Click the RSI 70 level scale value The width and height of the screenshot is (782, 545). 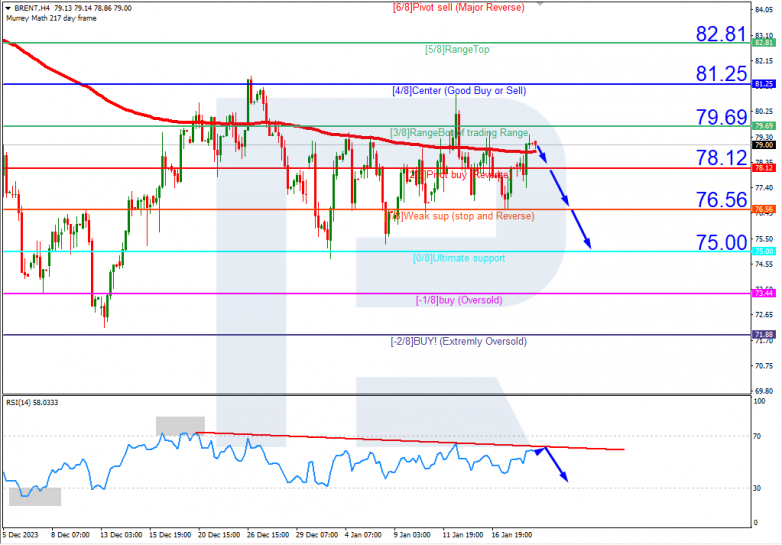coord(757,436)
